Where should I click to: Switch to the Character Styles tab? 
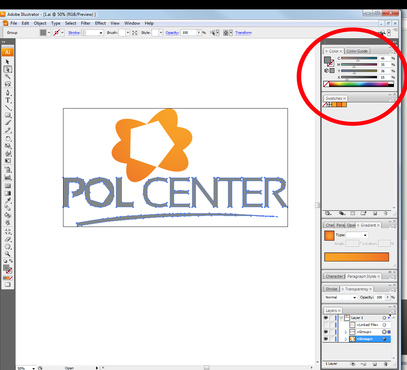pyautogui.click(x=335, y=276)
